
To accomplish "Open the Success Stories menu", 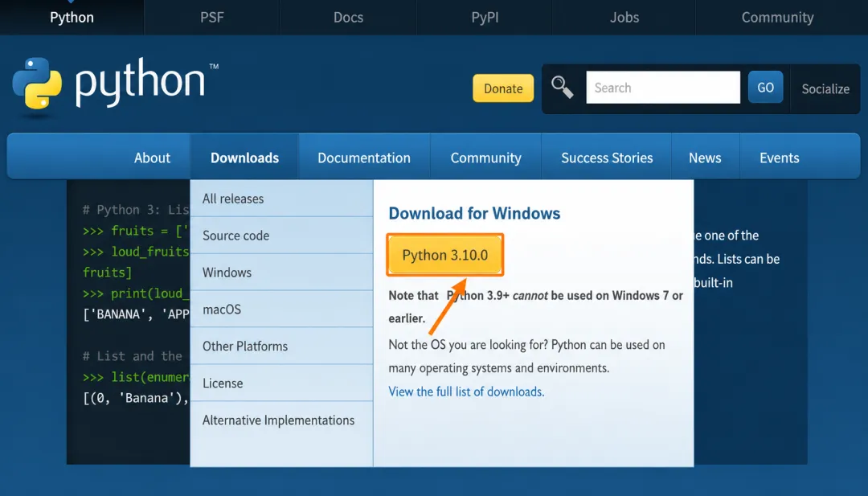I will click(607, 158).
